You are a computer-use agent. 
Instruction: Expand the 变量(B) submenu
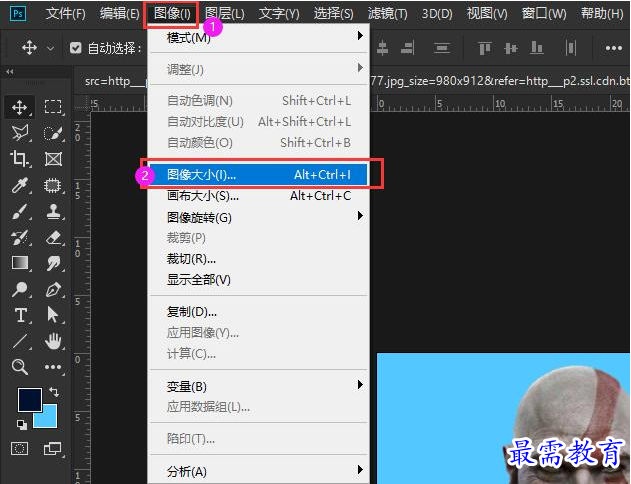point(259,386)
